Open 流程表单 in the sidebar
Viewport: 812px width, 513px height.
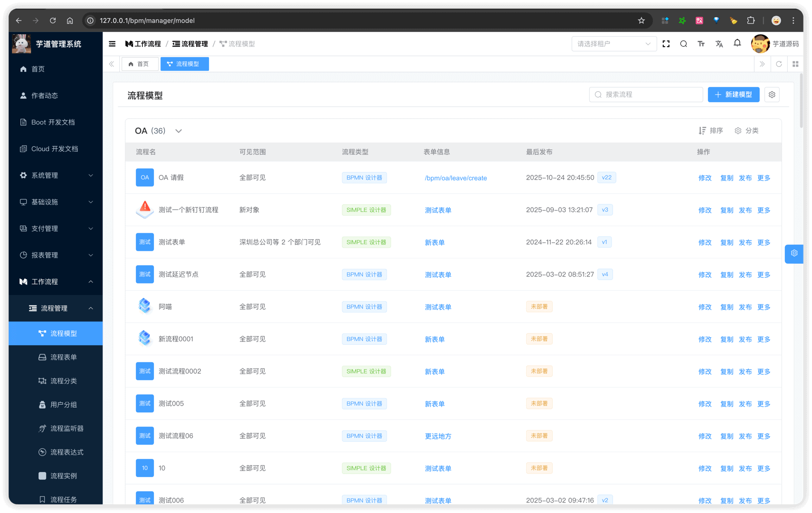[x=63, y=357]
